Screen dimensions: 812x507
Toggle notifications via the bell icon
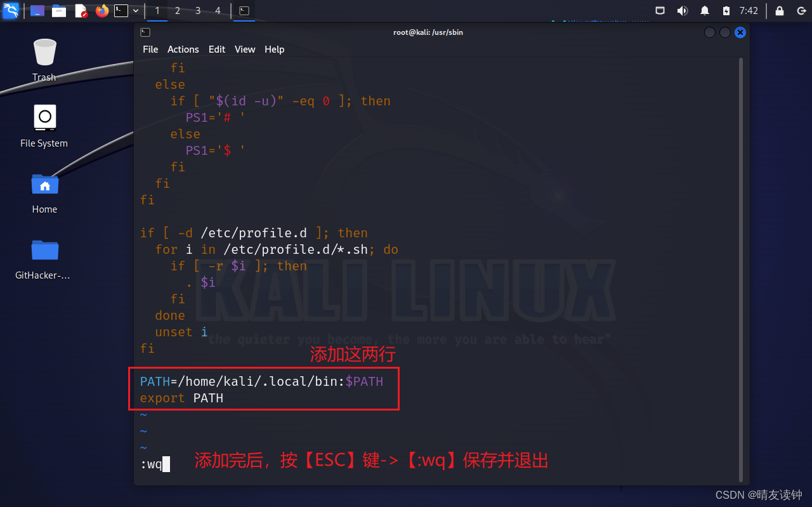(x=704, y=10)
